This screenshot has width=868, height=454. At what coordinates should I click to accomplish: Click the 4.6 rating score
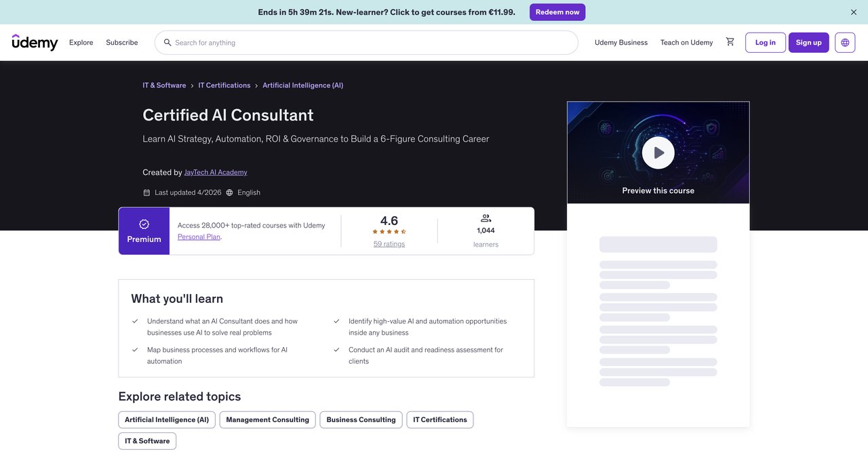tap(389, 221)
